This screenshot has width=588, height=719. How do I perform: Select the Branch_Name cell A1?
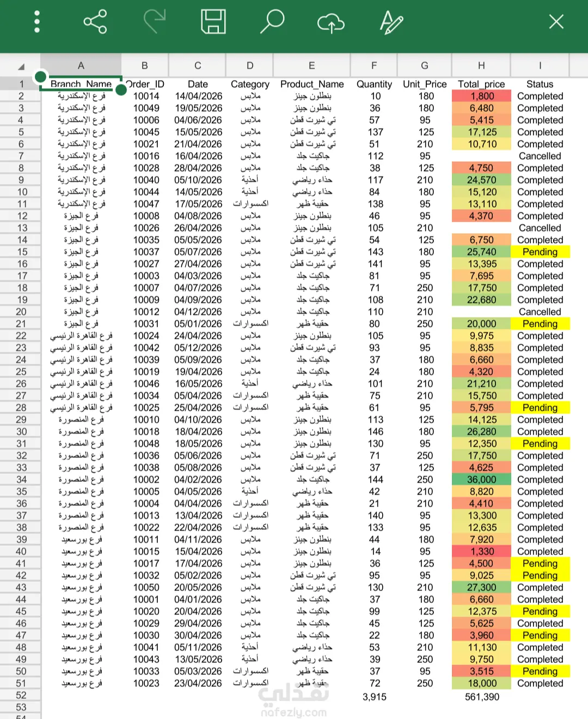[81, 84]
